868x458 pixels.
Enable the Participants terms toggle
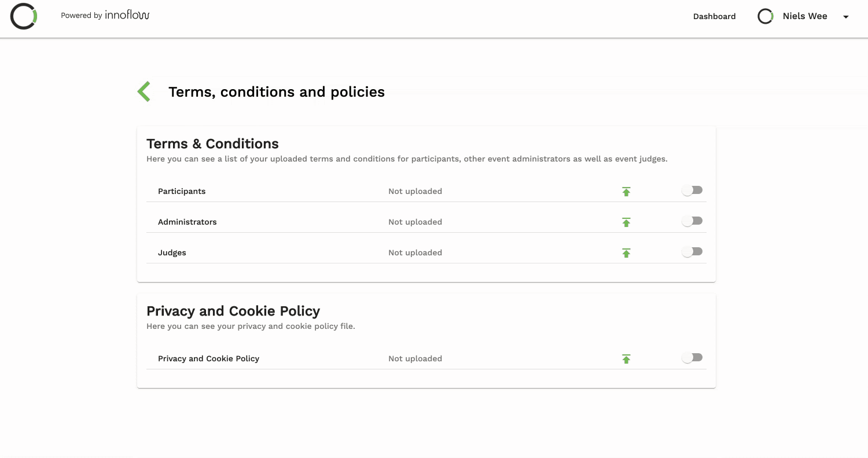[692, 190]
